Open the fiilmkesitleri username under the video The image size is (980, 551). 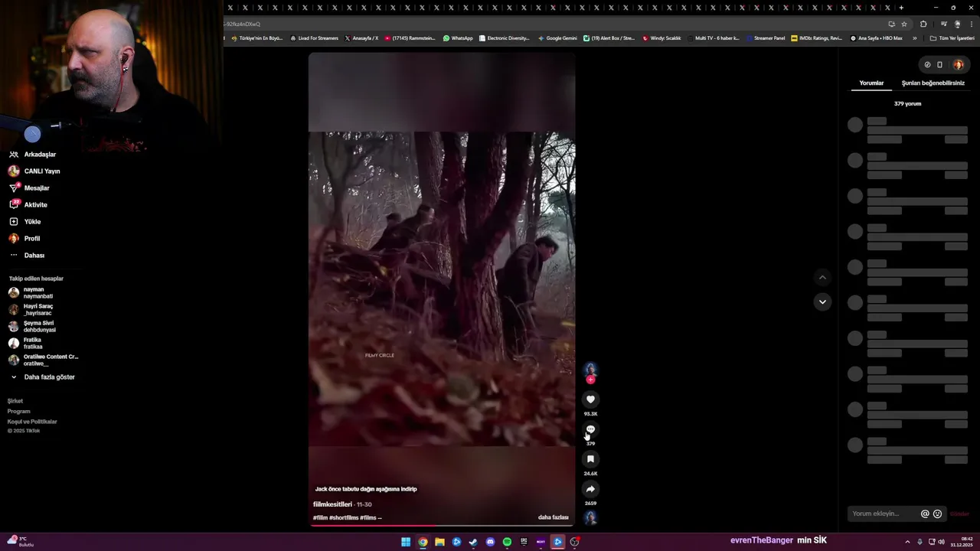click(x=332, y=504)
